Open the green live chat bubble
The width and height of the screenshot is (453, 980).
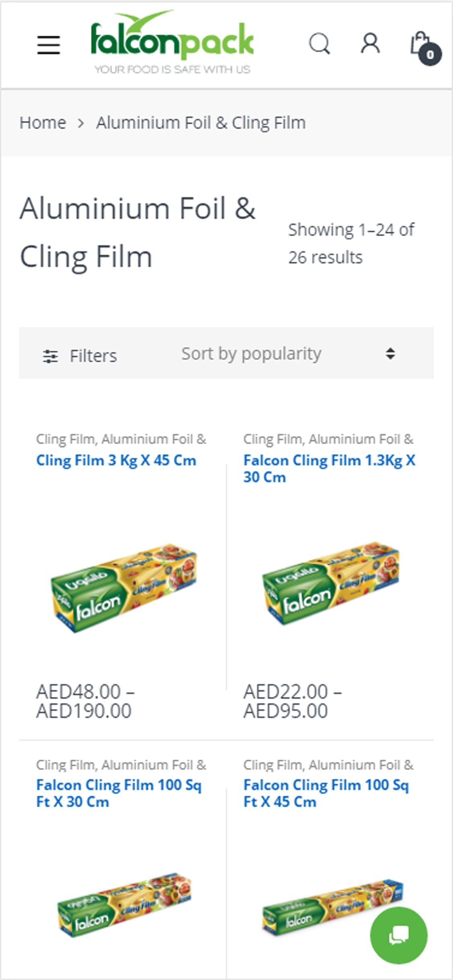click(399, 935)
